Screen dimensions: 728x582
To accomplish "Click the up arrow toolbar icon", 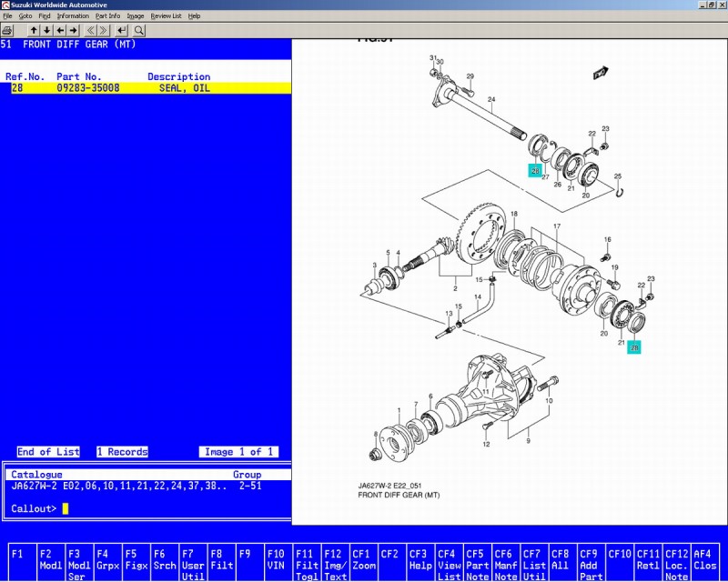I will coord(34,31).
